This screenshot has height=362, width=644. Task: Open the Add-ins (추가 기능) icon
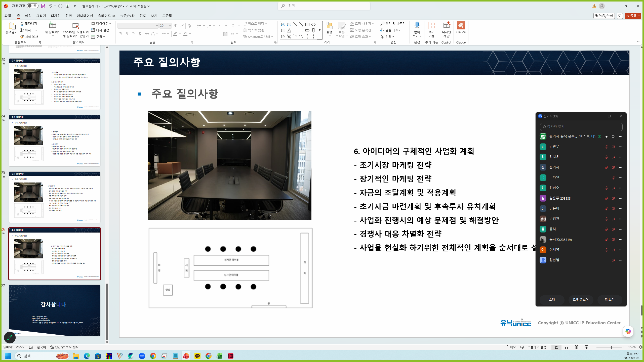[x=431, y=25]
